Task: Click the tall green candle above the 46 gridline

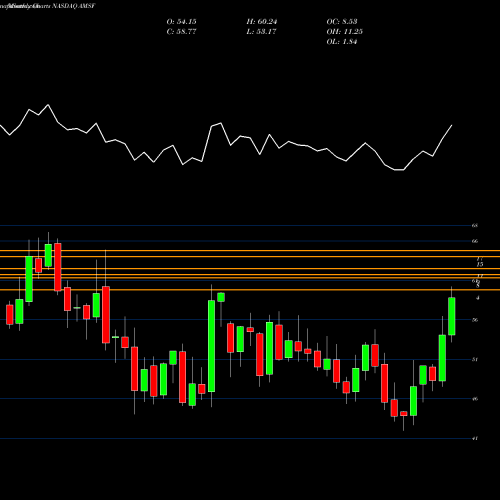Action: click(211, 346)
